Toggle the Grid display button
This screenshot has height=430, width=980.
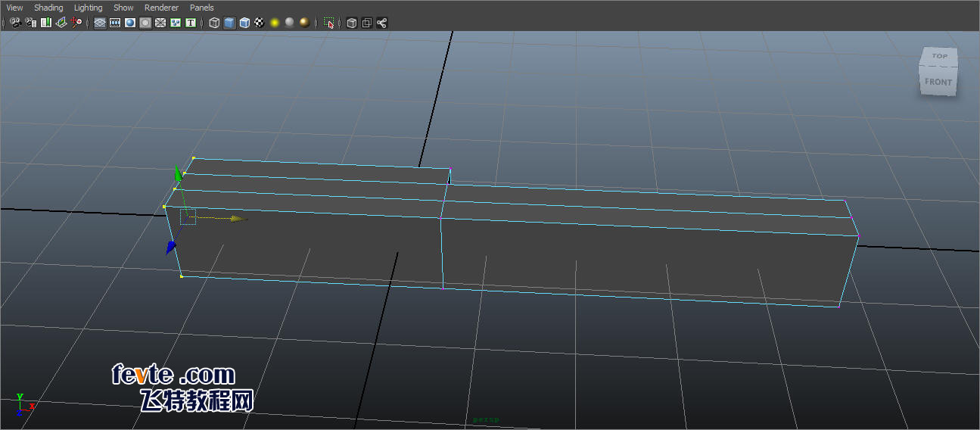100,23
